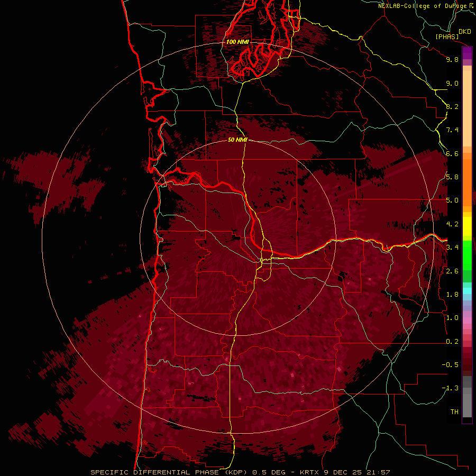Click the "TH" label on the color scale
476x476 pixels.
point(454,412)
